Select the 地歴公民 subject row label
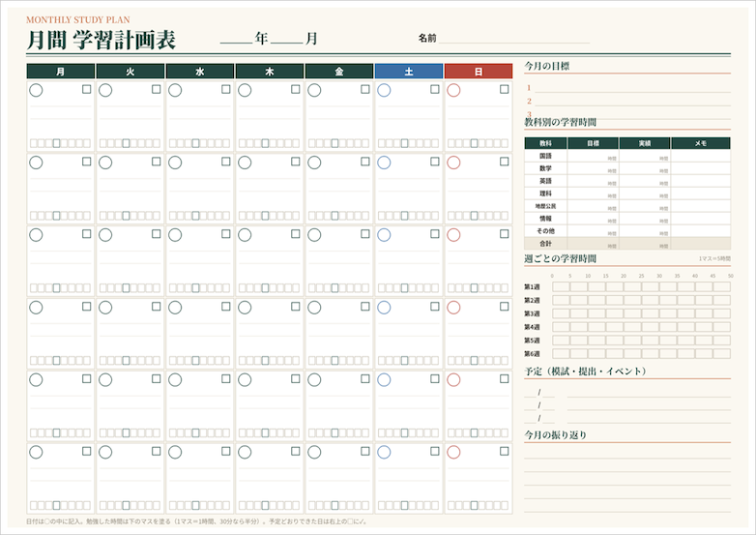 click(546, 206)
